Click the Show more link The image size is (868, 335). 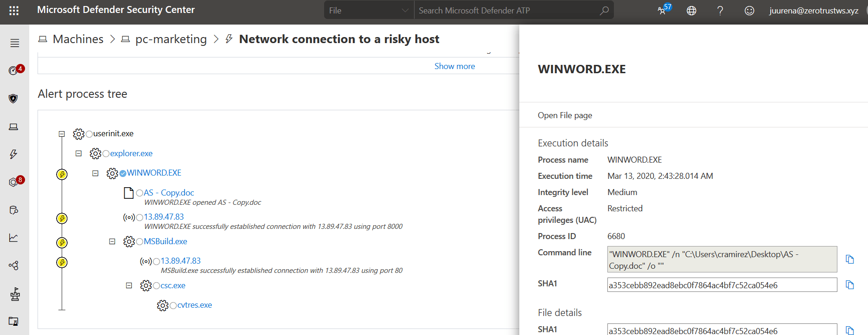(x=454, y=66)
